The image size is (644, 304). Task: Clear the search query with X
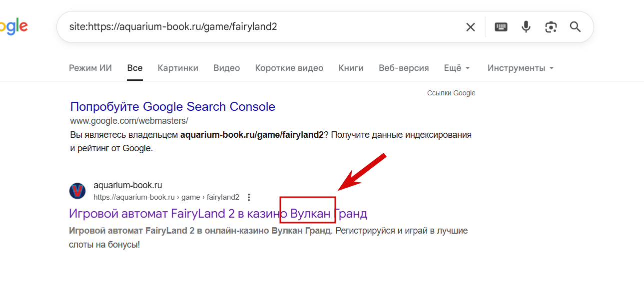point(470,27)
